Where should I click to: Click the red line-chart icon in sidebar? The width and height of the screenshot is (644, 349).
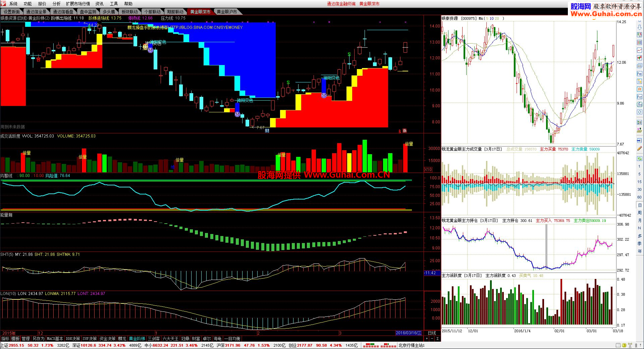click(x=639, y=50)
